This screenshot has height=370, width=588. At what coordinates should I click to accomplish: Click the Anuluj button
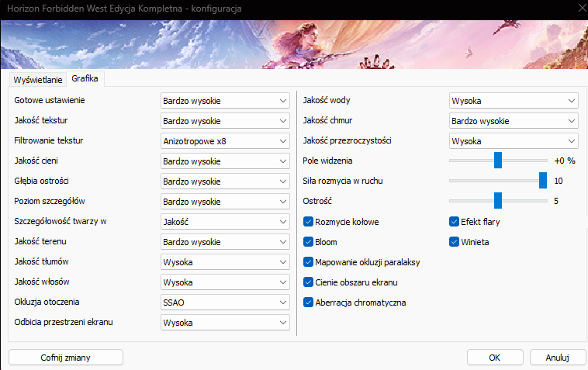point(558,358)
